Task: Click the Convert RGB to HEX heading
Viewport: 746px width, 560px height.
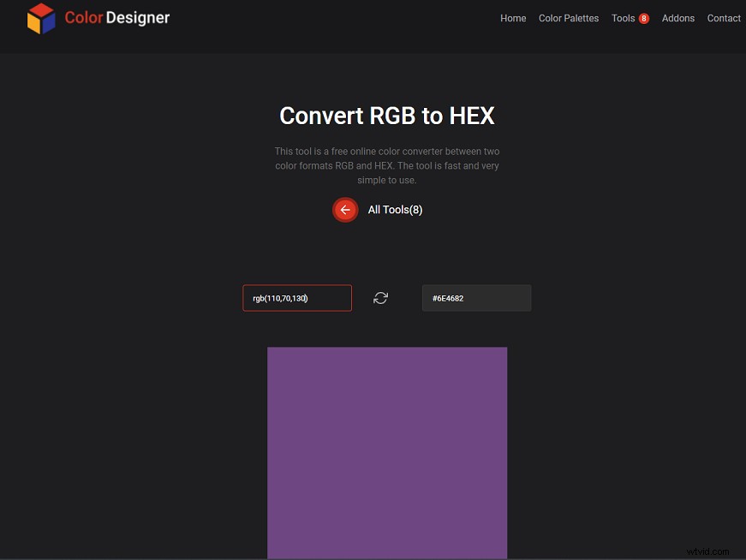Action: pyautogui.click(x=386, y=116)
